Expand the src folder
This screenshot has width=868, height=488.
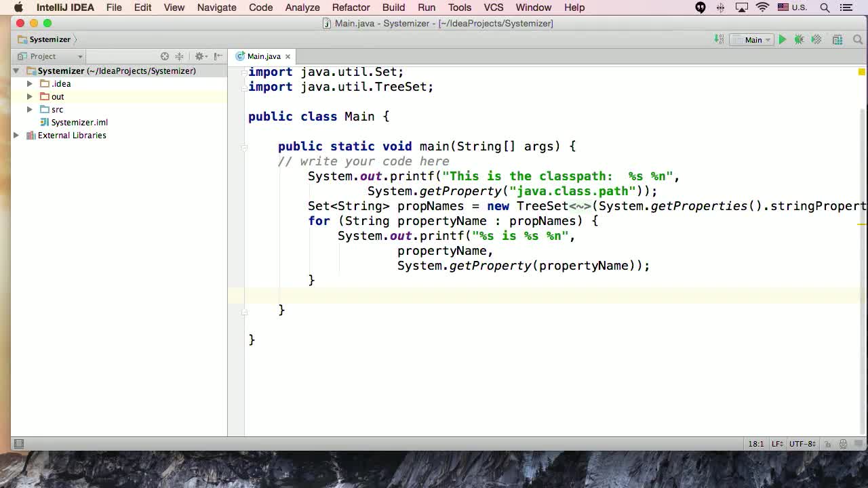pyautogui.click(x=30, y=109)
